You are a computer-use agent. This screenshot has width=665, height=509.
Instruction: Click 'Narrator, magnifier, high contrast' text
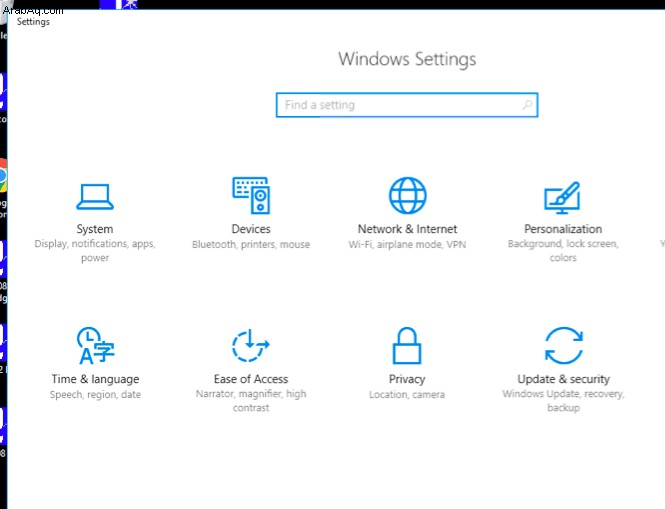point(251,401)
